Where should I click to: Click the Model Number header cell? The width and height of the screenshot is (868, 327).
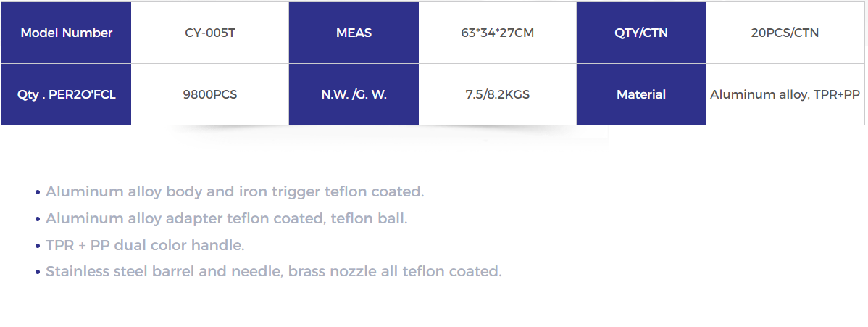pos(66,33)
